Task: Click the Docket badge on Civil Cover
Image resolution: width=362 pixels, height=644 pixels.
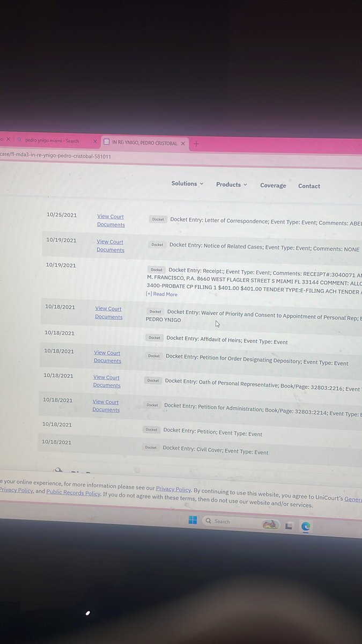Action: click(151, 448)
